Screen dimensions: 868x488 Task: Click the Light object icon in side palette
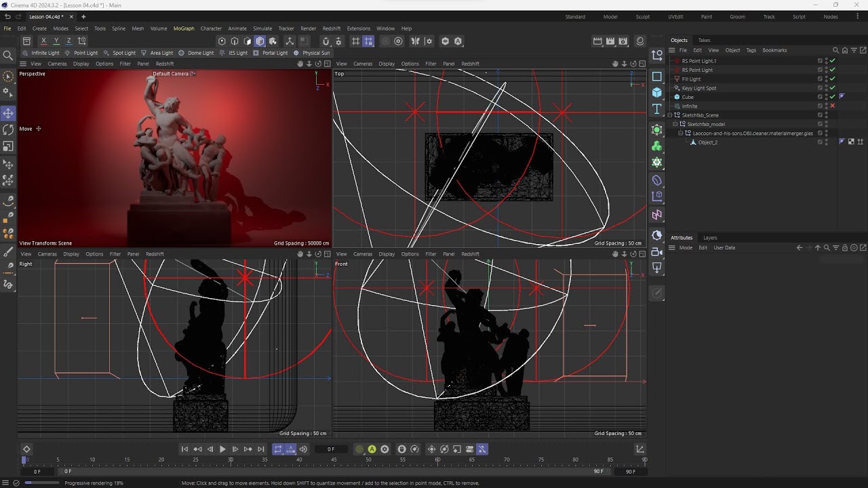coord(656,268)
